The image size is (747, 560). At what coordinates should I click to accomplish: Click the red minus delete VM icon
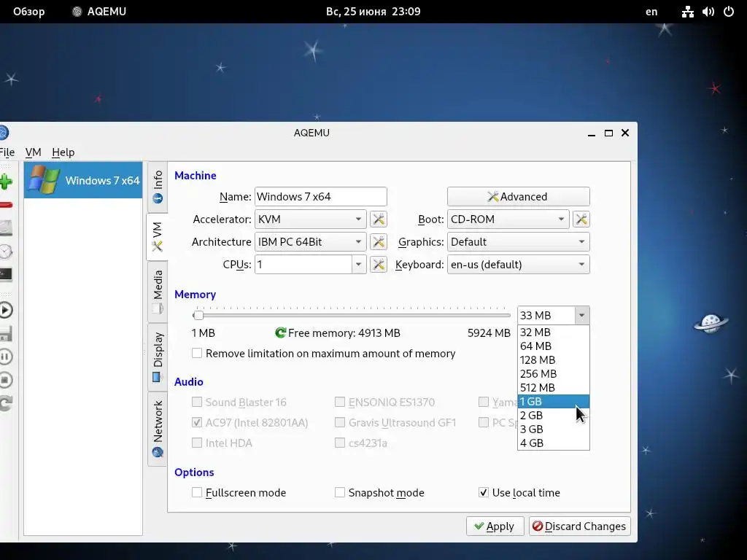click(6, 205)
